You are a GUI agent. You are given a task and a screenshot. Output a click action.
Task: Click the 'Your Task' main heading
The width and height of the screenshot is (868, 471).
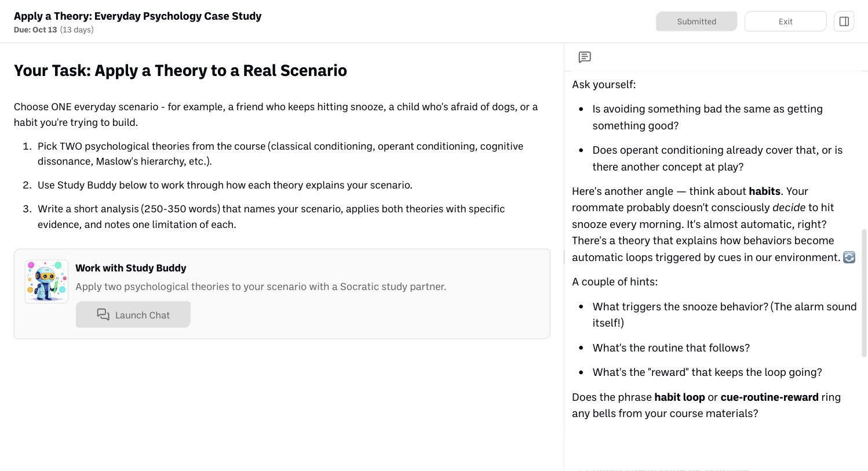point(180,70)
